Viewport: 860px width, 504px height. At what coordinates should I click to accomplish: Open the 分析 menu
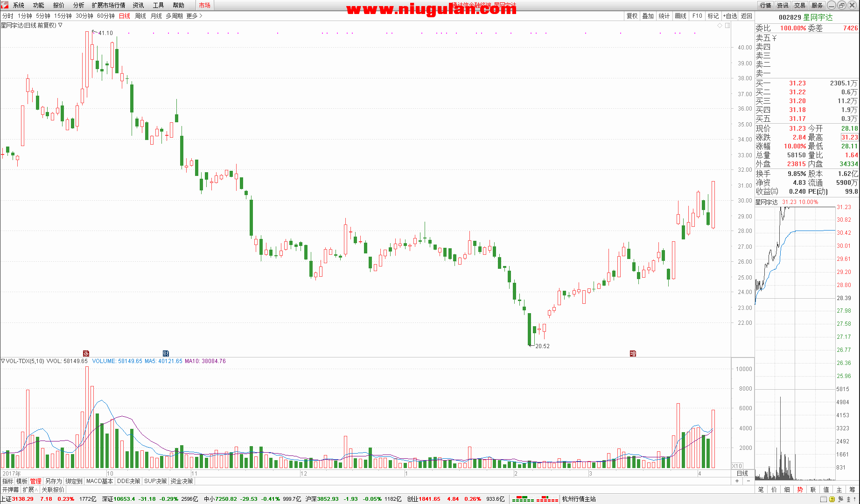point(79,5)
